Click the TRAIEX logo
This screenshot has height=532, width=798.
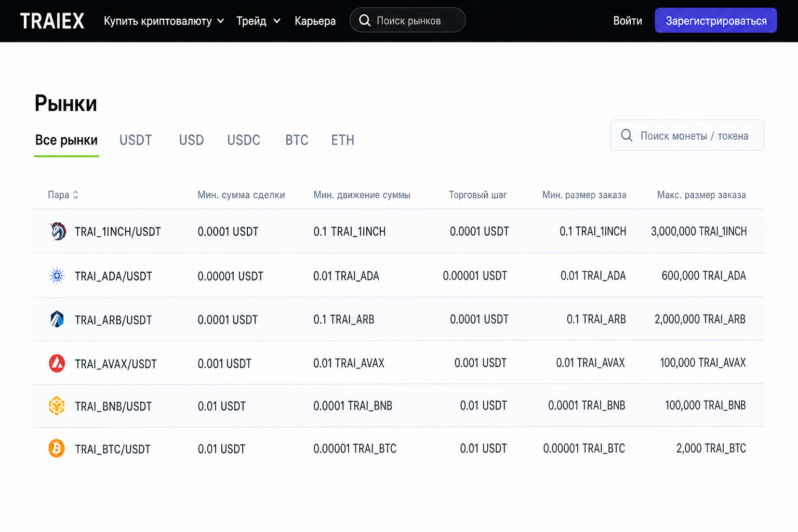52,21
